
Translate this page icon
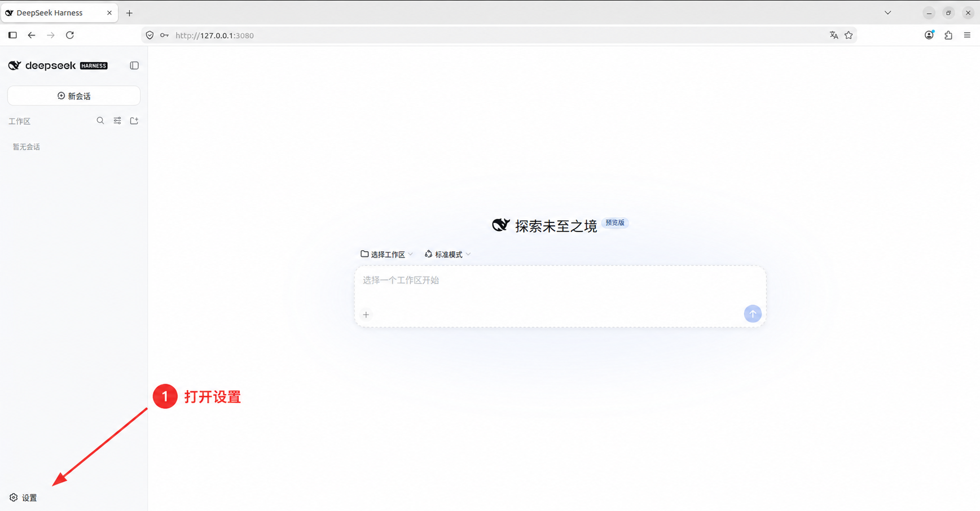[x=834, y=35]
